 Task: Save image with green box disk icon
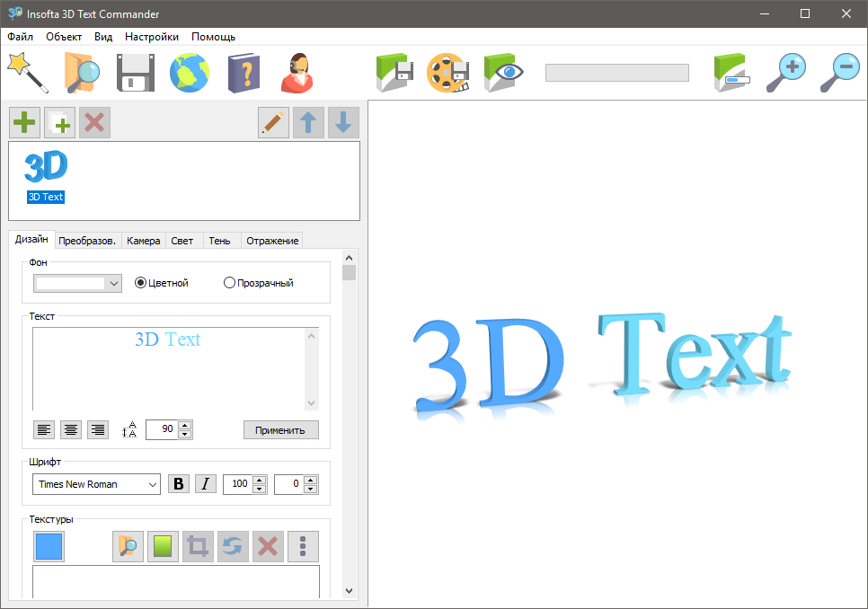click(394, 73)
